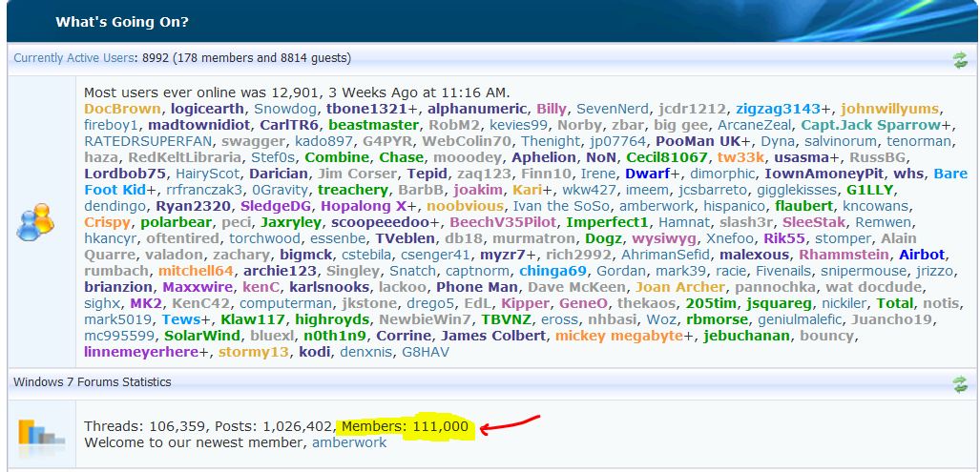Open Ivan the SoSo's profile
The height and width of the screenshot is (472, 980).
pyautogui.click(x=561, y=206)
